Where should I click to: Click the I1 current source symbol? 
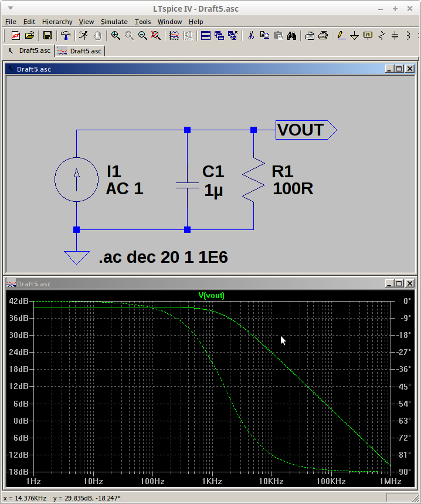tap(76, 180)
